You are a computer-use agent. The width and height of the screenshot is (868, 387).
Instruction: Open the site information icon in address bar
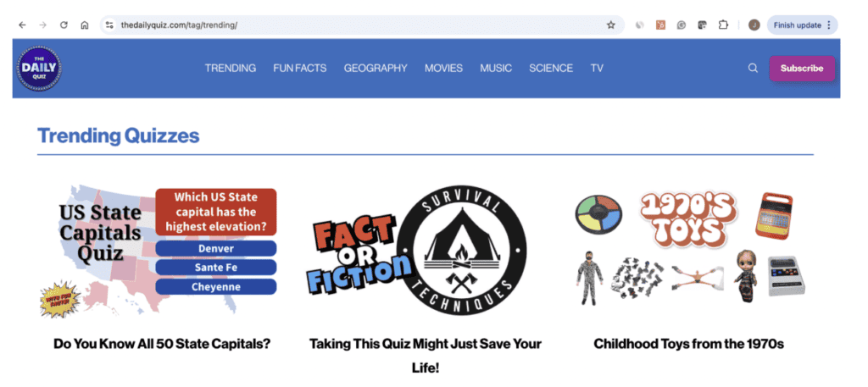click(109, 25)
